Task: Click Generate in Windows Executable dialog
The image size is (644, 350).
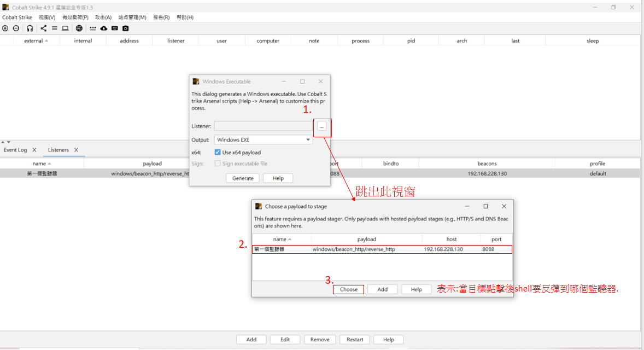Action: 243,178
